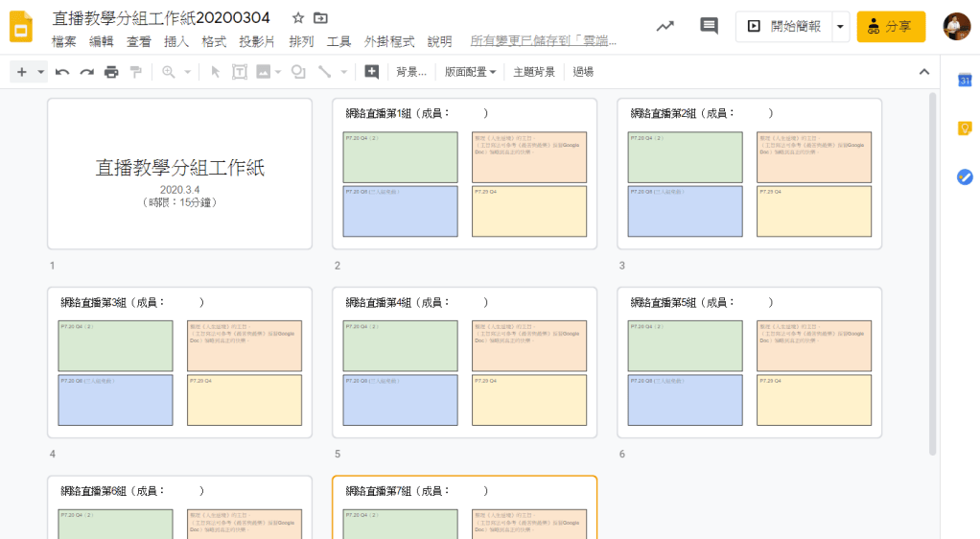
Task: Open the 版面配置 layout dropdown
Action: pyautogui.click(x=471, y=72)
